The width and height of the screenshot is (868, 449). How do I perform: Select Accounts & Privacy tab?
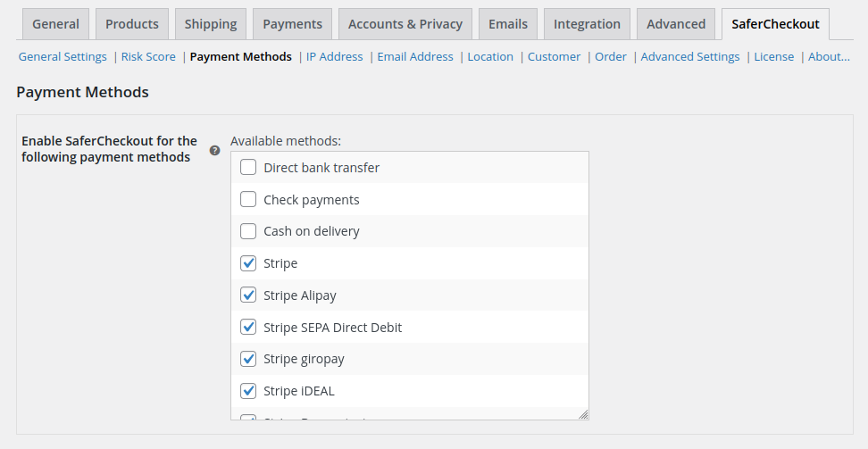(405, 24)
